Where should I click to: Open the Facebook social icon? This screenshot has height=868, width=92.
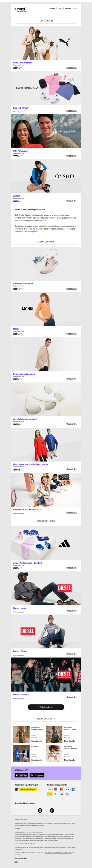point(52,810)
